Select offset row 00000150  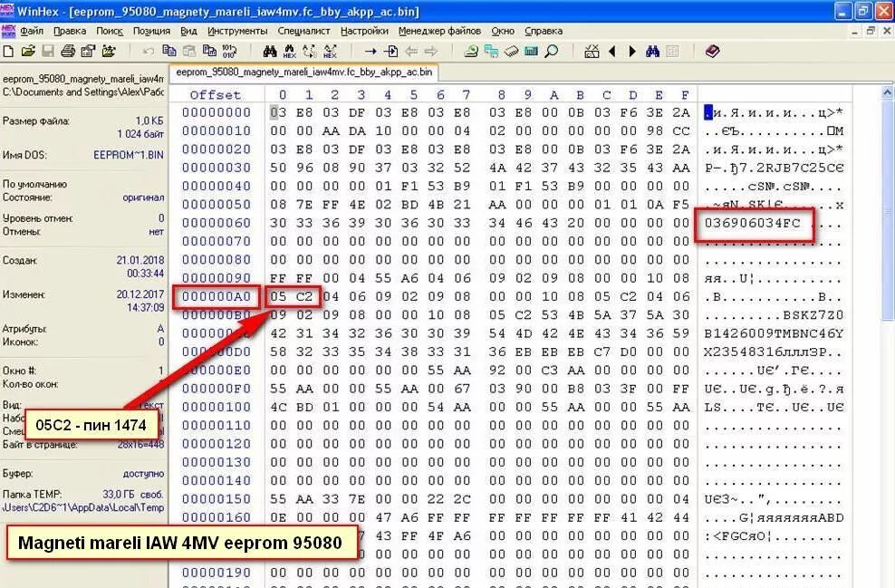pyautogui.click(x=217, y=499)
